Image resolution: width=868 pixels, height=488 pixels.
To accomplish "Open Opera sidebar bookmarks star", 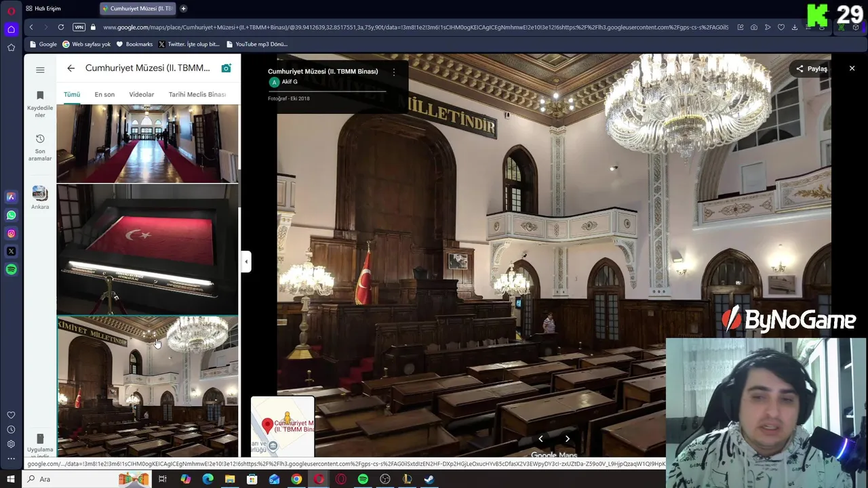I will click(x=11, y=47).
